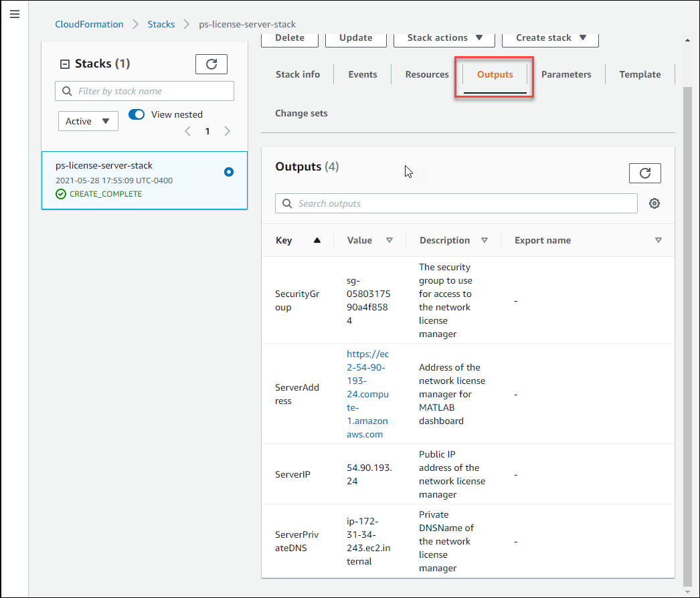The height and width of the screenshot is (598, 700).
Task: Click inside the Search outputs field
Action: tap(456, 203)
